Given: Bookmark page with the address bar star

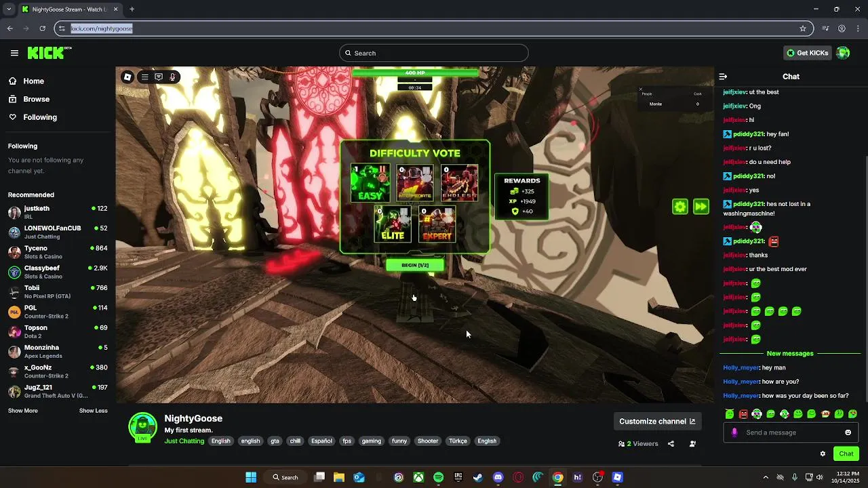Looking at the screenshot, I should click(x=803, y=28).
